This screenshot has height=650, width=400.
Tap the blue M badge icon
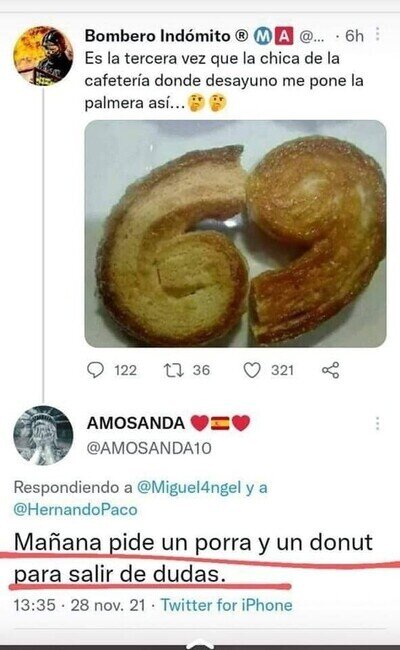pos(262,36)
